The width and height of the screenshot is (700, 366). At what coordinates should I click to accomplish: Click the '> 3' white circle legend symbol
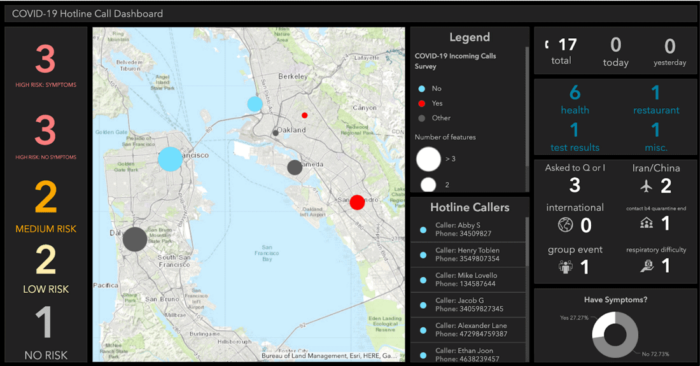[429, 159]
